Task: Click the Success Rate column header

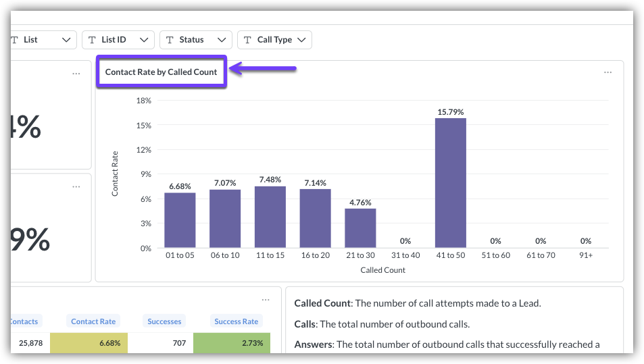Action: 236,321
